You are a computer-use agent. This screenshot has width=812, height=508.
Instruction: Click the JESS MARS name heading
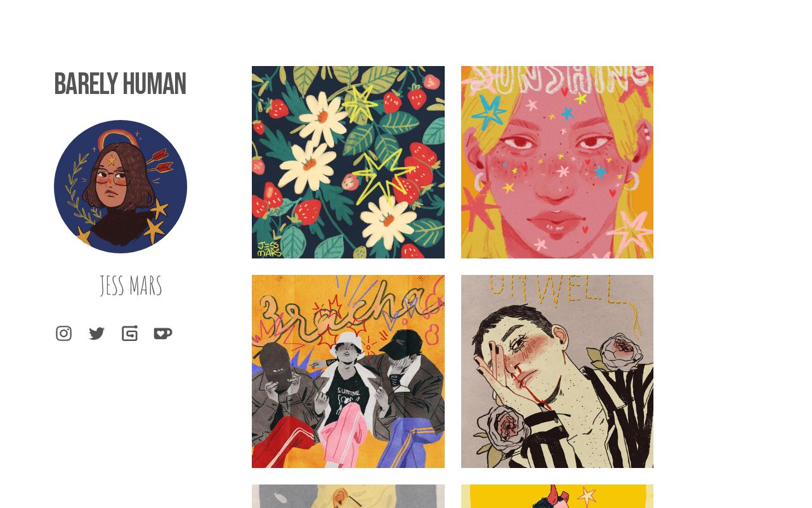[x=131, y=286]
